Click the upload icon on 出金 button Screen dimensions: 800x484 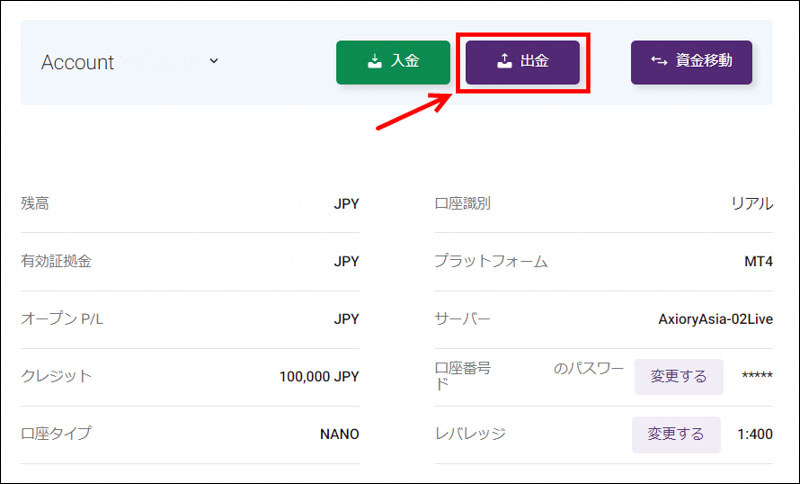[x=505, y=61]
